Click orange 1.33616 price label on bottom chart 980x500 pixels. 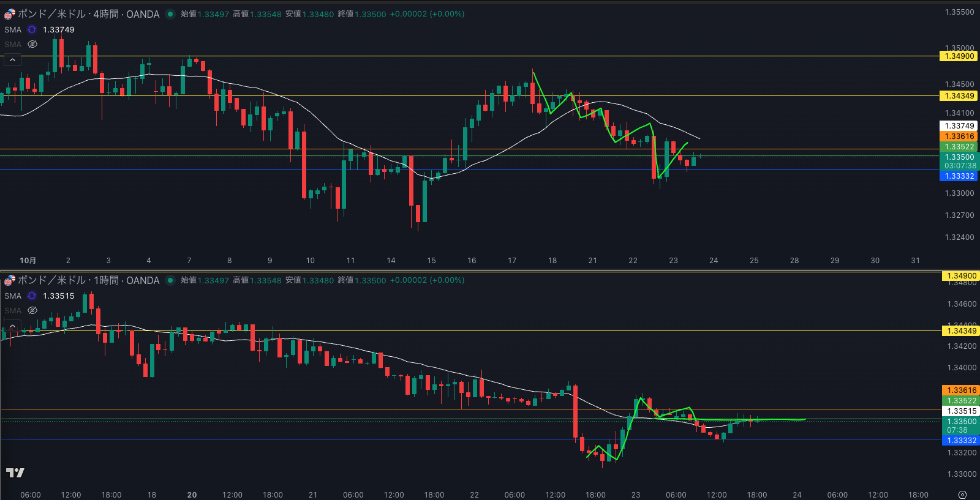(x=961, y=390)
